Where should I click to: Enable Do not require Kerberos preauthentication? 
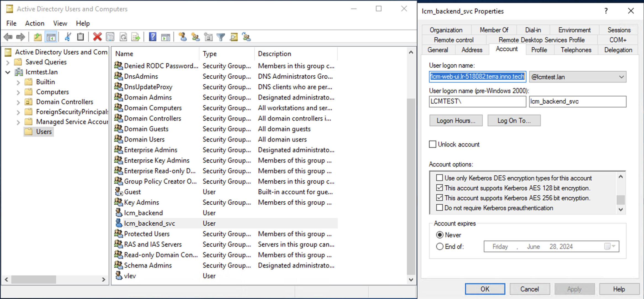click(439, 208)
